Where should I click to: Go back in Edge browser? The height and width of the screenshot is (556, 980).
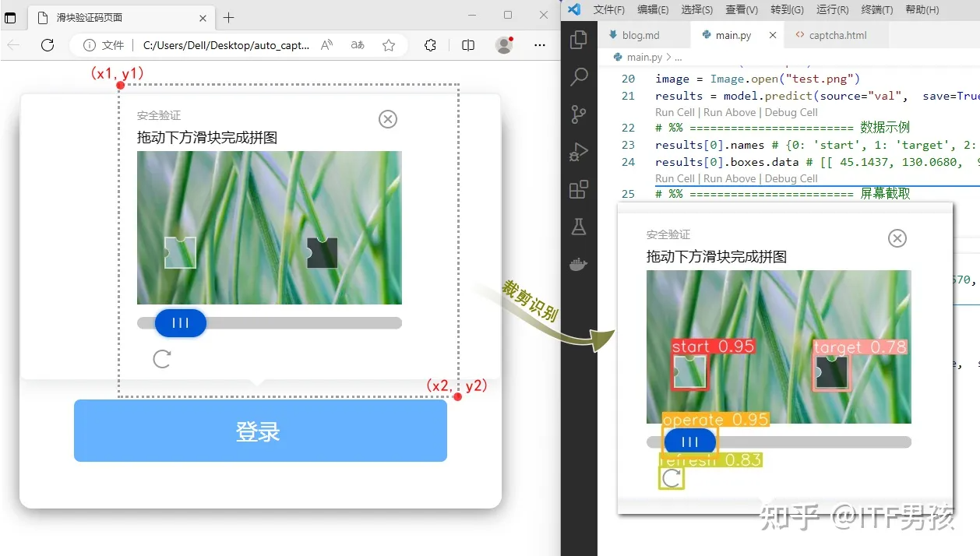click(14, 45)
